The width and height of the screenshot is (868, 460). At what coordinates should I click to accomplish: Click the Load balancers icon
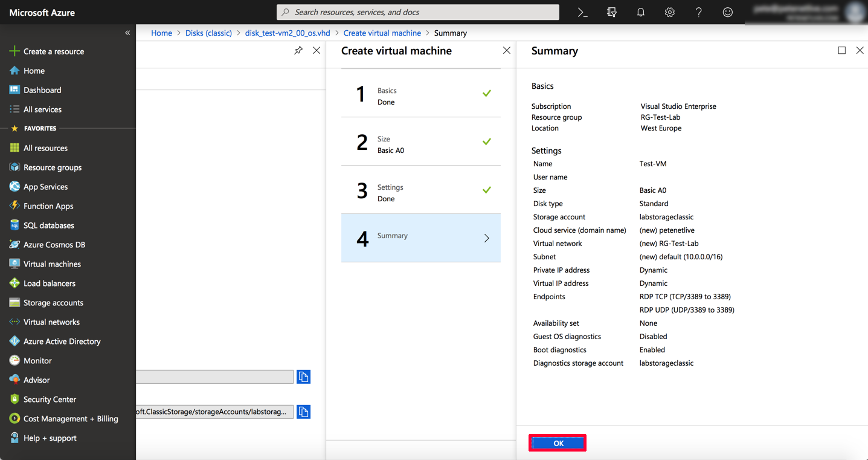[14, 283]
